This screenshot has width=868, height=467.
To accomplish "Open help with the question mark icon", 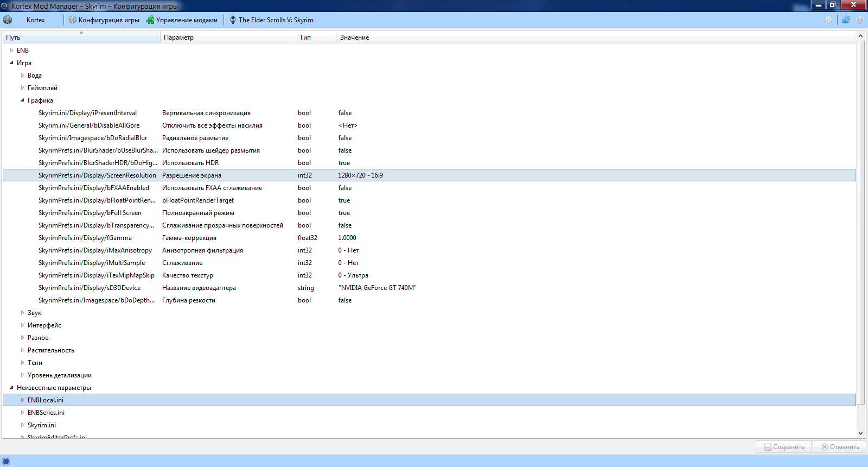I will pyautogui.click(x=860, y=20).
